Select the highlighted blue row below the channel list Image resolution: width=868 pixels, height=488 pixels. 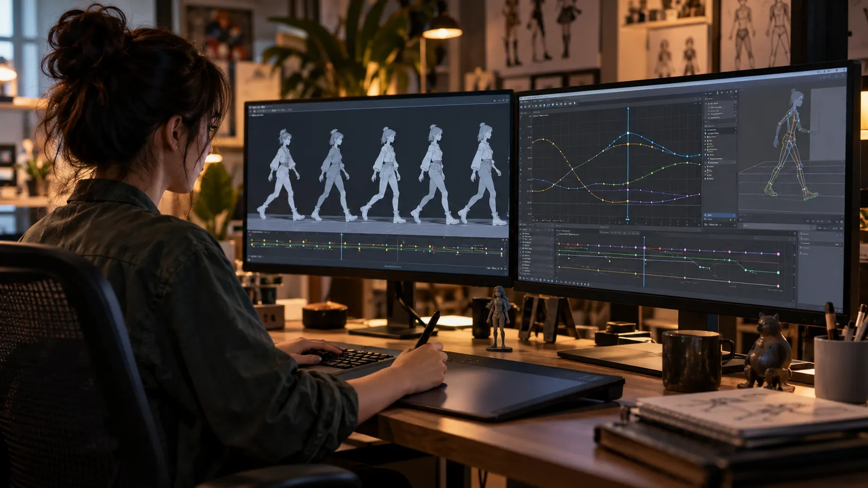coord(719,215)
